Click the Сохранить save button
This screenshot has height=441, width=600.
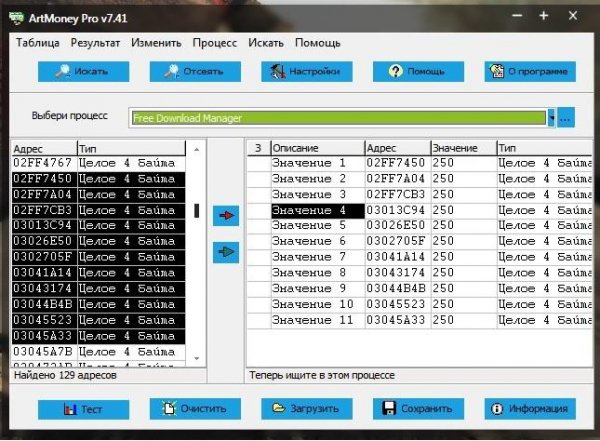pyautogui.click(x=419, y=409)
